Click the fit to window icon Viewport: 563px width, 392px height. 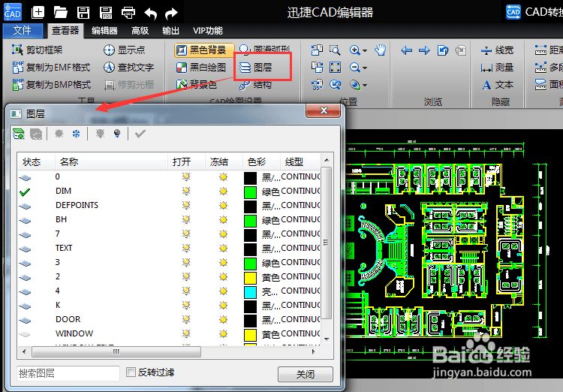335,67
